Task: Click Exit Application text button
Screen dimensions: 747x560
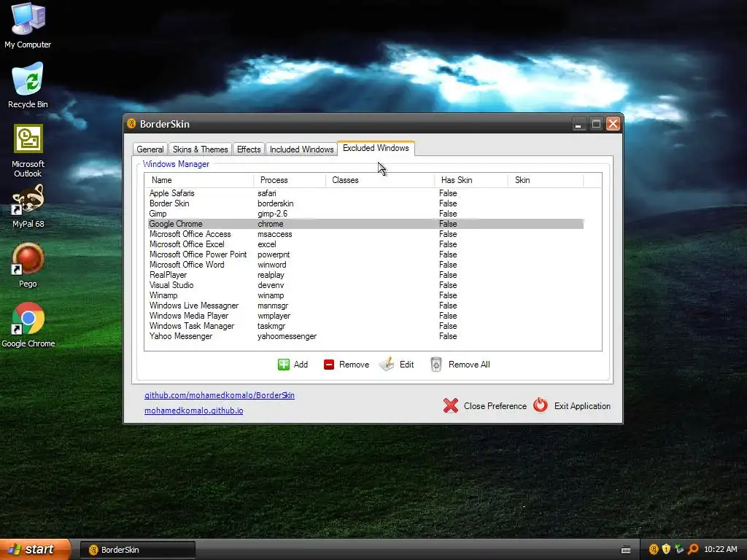Action: (582, 405)
